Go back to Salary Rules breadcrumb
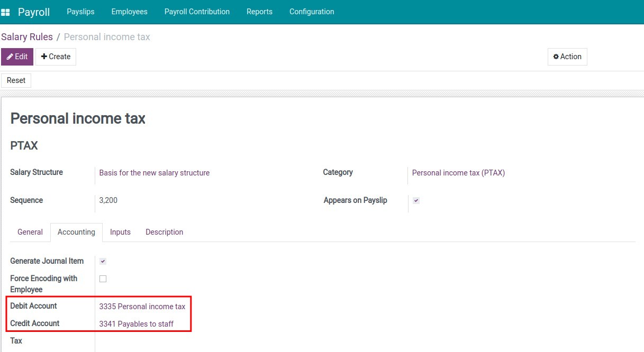Image resolution: width=644 pixels, height=352 pixels. coord(27,37)
